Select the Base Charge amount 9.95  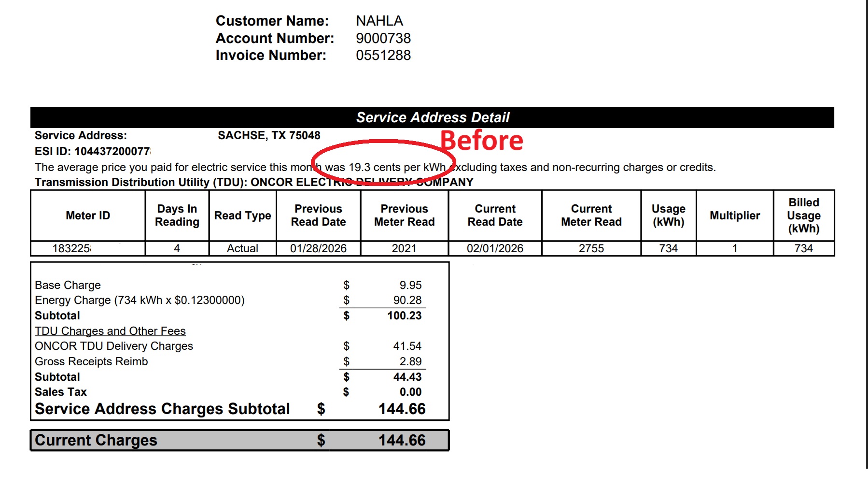tap(410, 285)
